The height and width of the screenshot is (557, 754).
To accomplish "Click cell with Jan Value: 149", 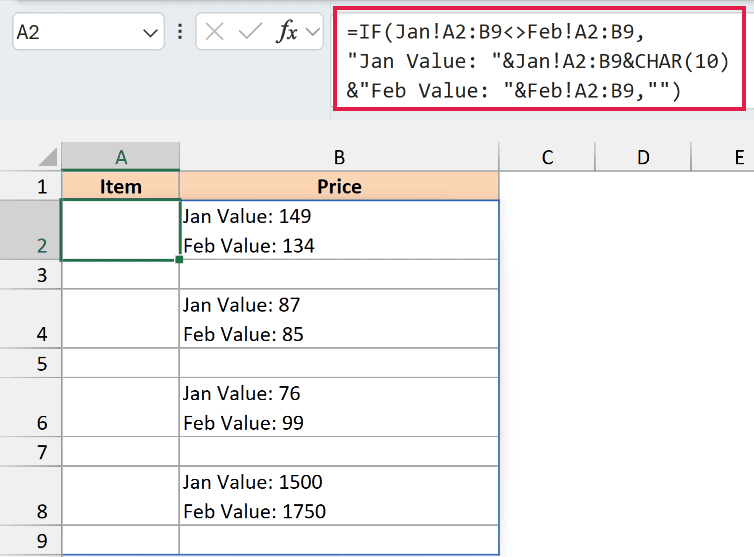I will (339, 230).
